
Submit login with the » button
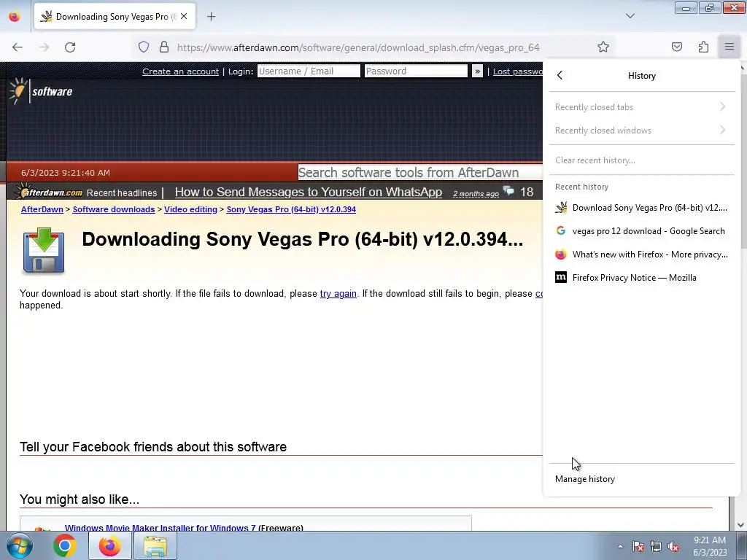click(x=477, y=71)
